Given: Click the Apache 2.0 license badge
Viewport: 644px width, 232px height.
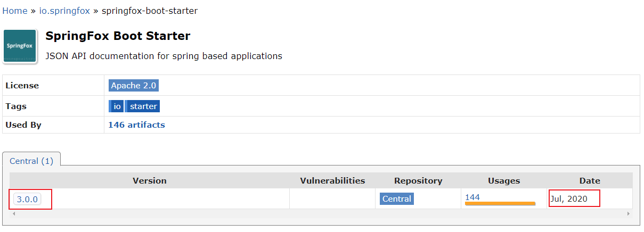Looking at the screenshot, I should point(134,86).
